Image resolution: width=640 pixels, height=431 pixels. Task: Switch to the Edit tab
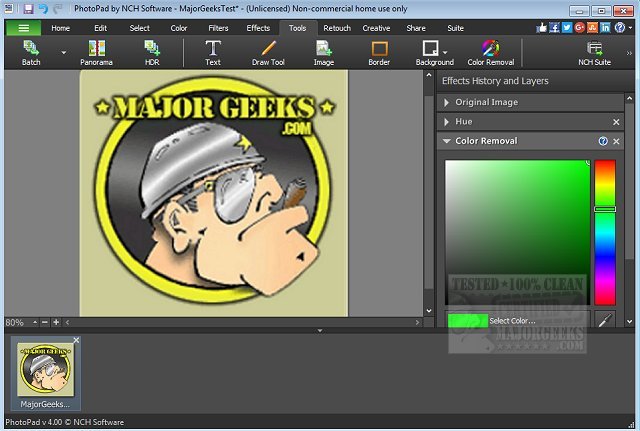tap(100, 28)
